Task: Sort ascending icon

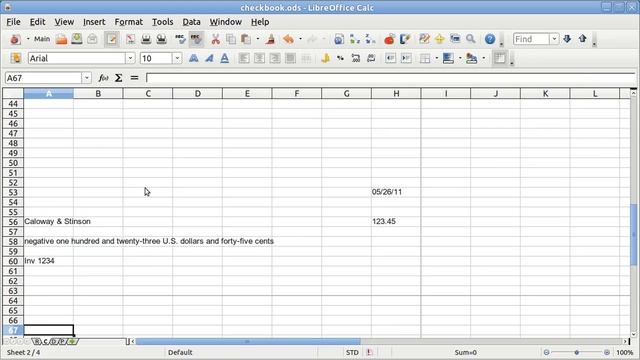Action: point(355,39)
